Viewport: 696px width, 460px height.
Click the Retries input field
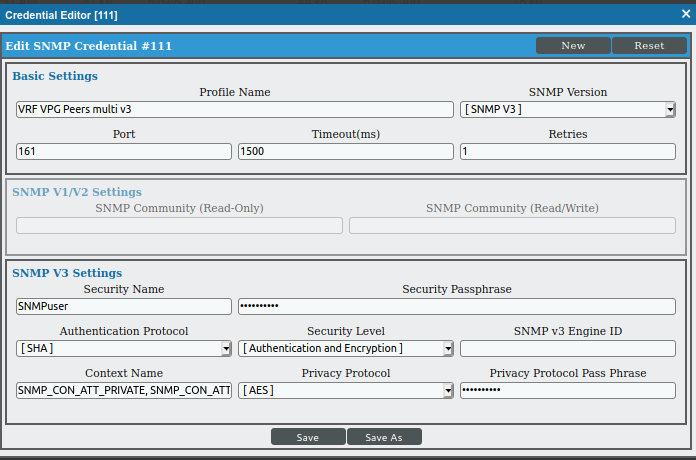[x=568, y=152]
